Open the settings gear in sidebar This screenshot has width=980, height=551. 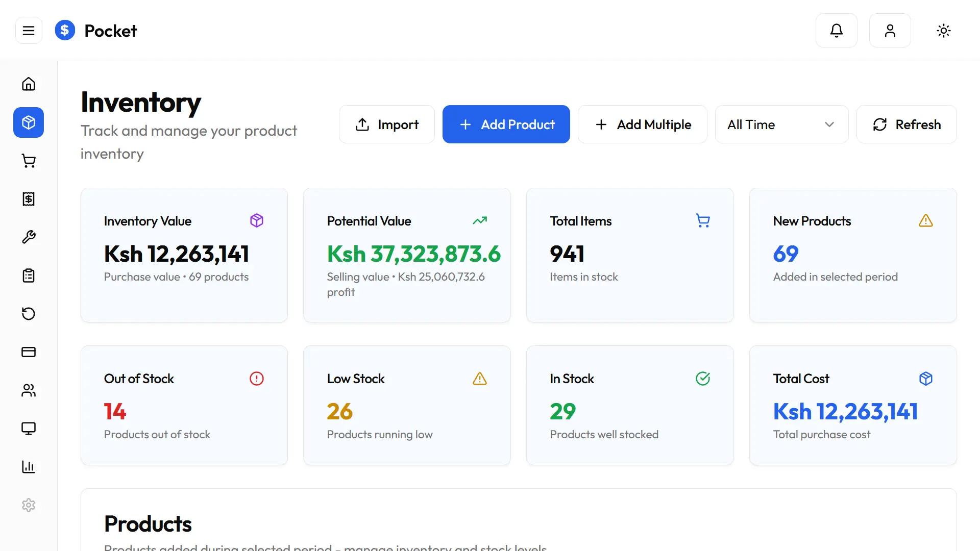click(29, 505)
